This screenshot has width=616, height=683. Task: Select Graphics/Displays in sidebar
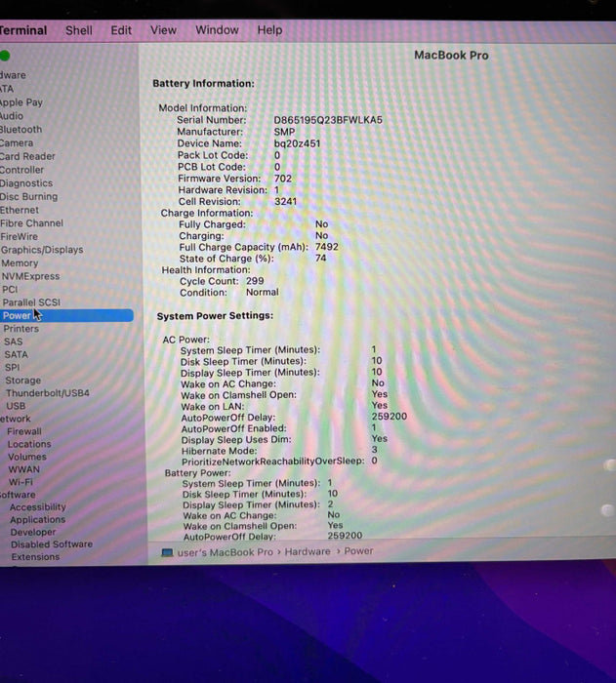(42, 250)
